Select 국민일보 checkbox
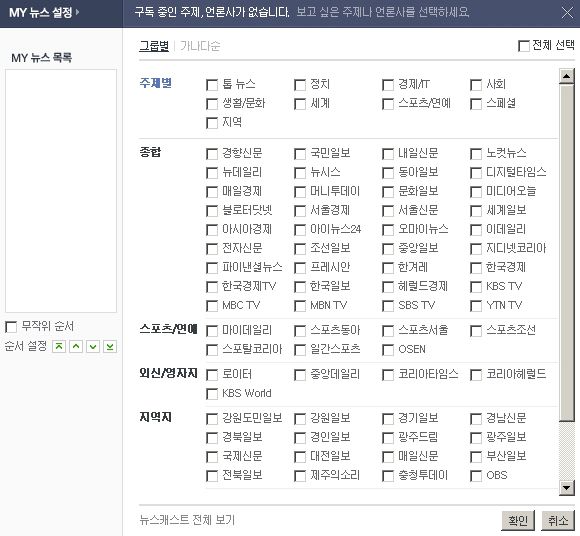This screenshot has width=580, height=536. coord(300,154)
